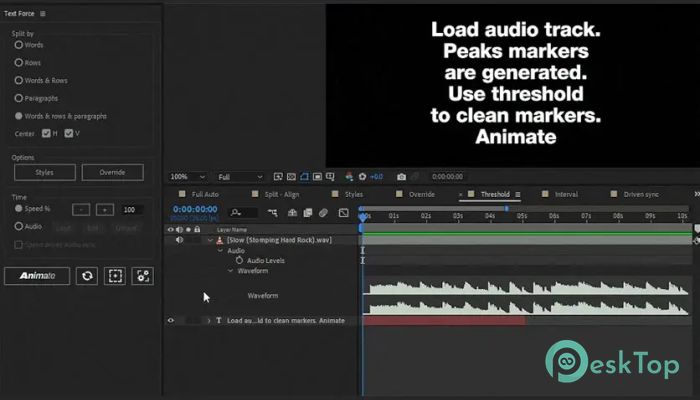Toggle the Center H checkbox
The height and width of the screenshot is (400, 700).
tap(46, 133)
